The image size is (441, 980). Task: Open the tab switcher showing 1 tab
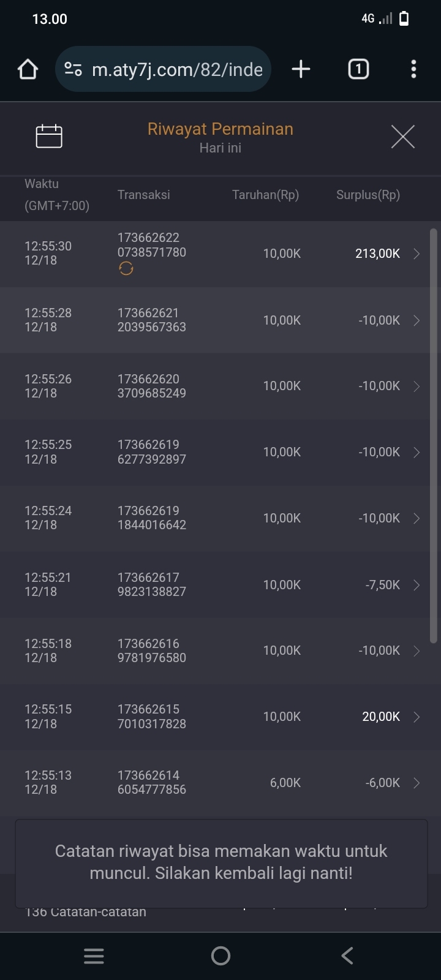pyautogui.click(x=358, y=69)
